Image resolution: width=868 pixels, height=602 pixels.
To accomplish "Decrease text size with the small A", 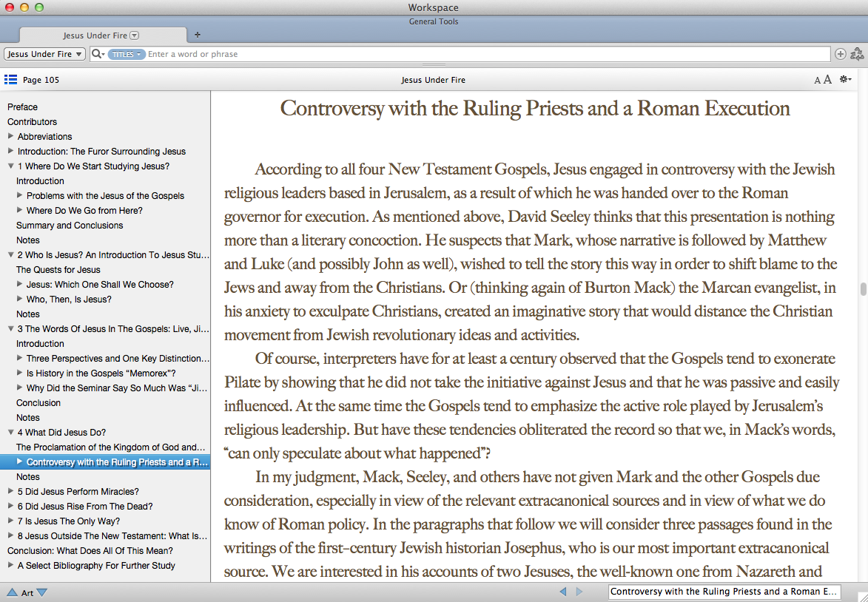I will point(817,80).
